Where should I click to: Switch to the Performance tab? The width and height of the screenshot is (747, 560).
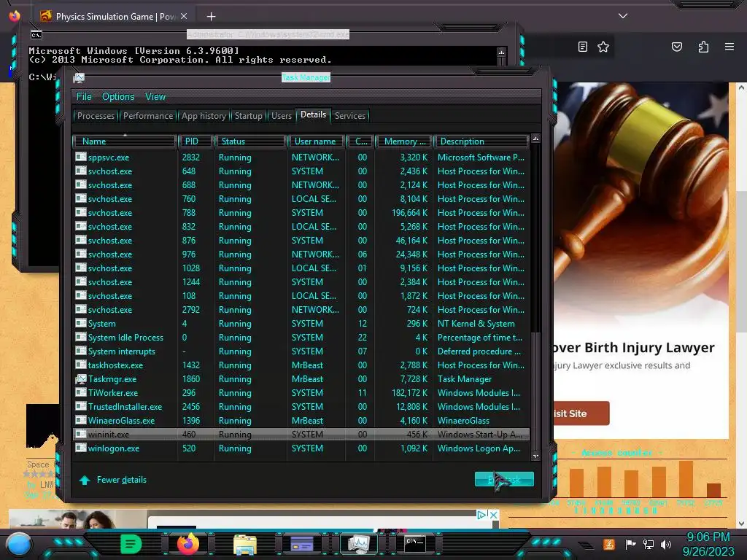(148, 116)
